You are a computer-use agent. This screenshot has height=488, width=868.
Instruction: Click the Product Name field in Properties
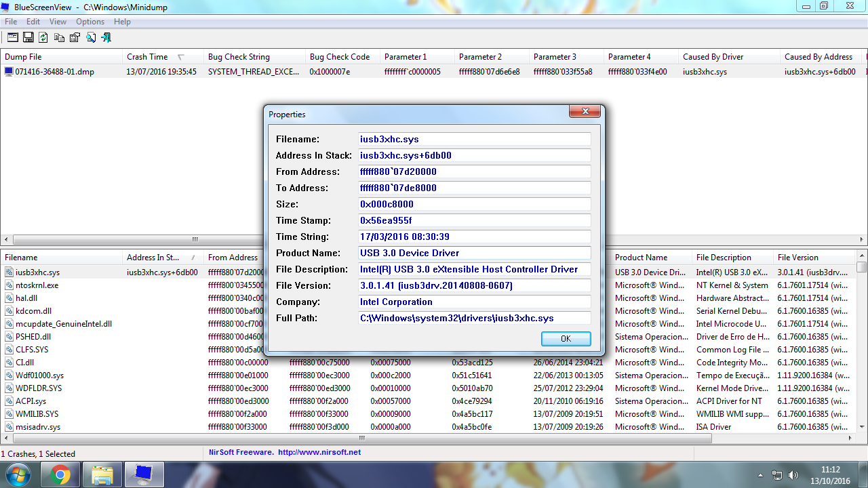[475, 253]
